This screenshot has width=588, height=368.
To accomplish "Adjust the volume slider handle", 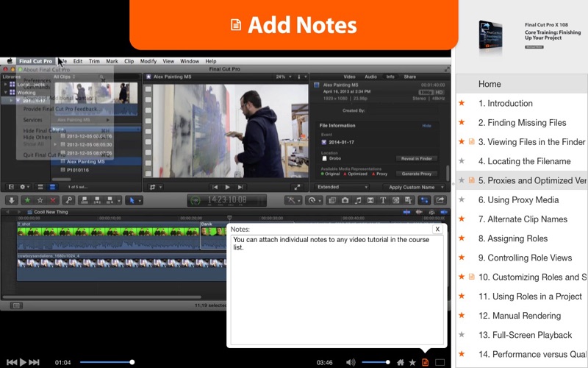I will (x=388, y=362).
